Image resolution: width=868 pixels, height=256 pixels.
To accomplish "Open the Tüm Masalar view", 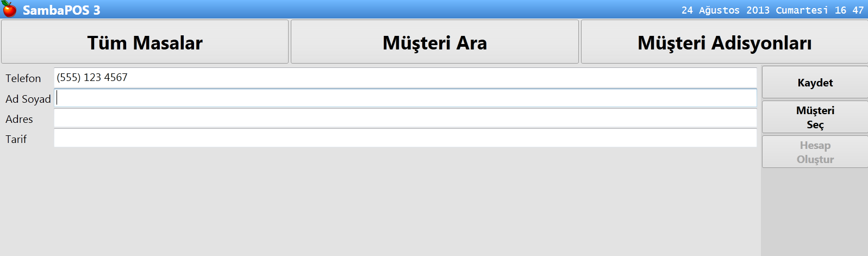I will tap(145, 42).
